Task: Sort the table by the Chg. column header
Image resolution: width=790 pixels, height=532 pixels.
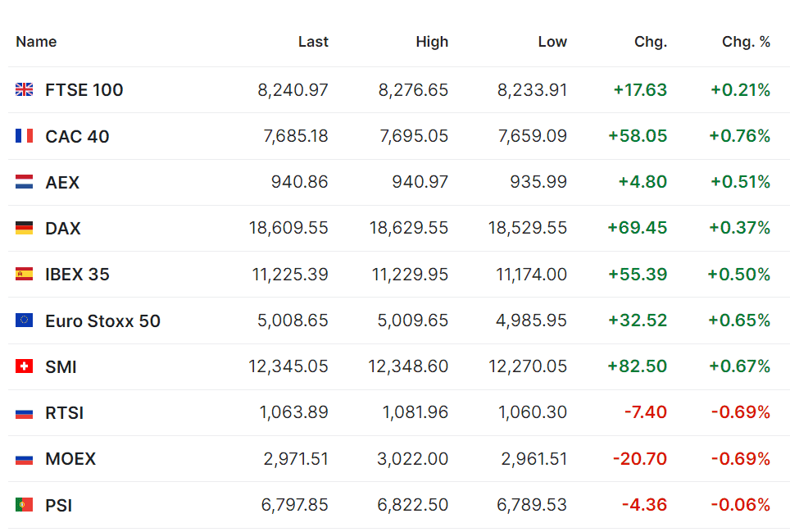Action: (651, 42)
